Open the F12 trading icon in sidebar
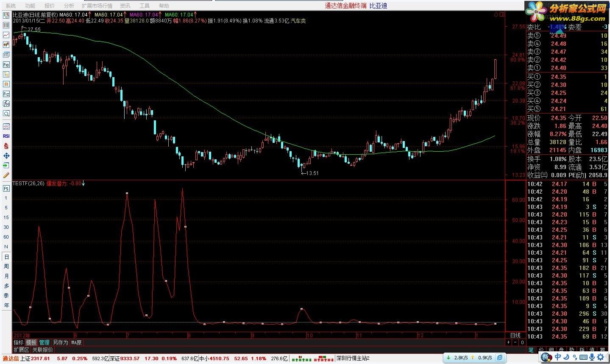 click(6, 94)
